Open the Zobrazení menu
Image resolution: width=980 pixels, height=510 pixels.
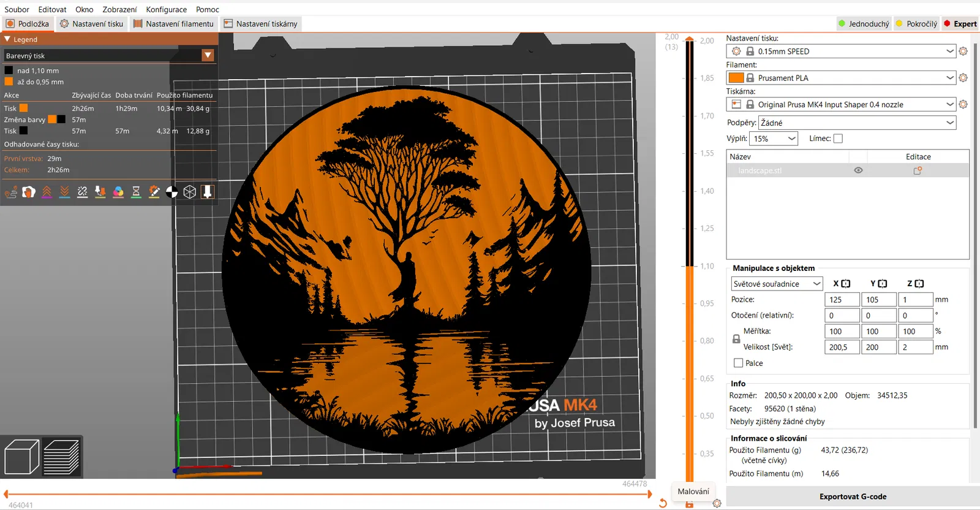pyautogui.click(x=119, y=9)
